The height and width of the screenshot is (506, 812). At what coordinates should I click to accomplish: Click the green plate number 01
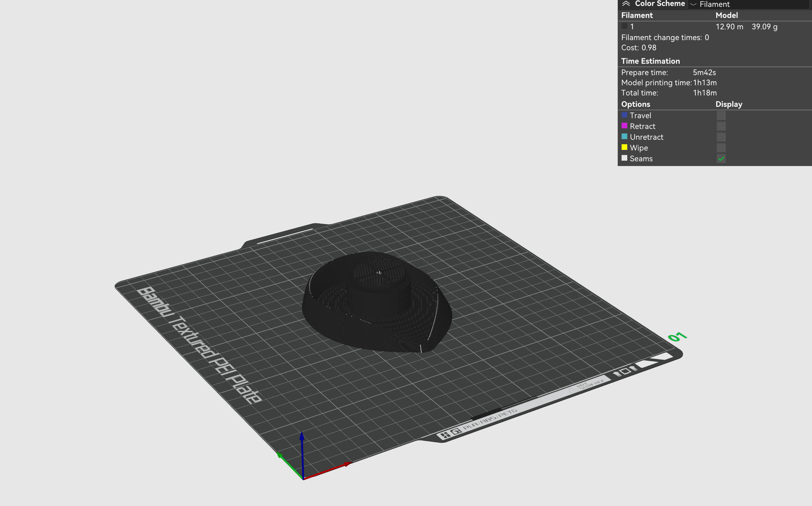tap(677, 336)
